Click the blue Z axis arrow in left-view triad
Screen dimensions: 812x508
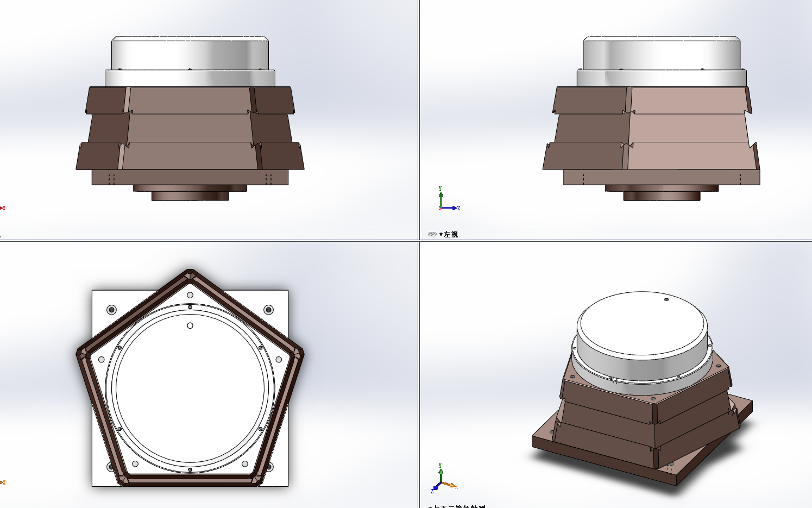point(450,208)
